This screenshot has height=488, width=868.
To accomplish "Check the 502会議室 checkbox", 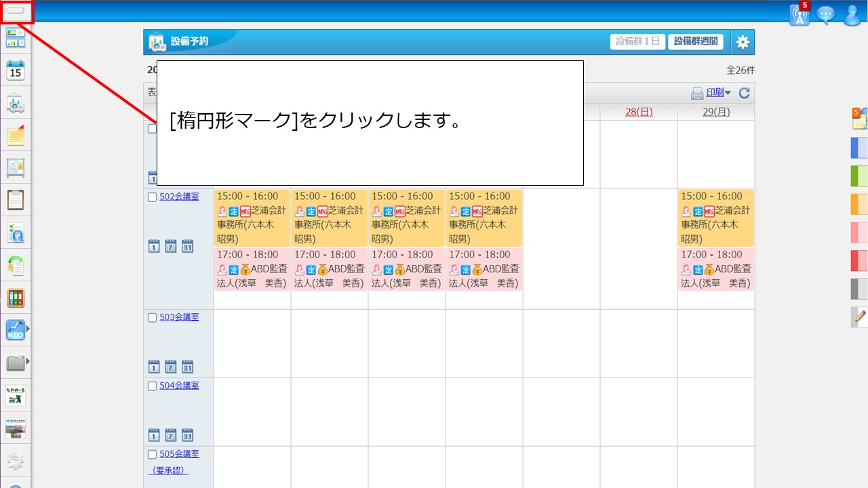I will coord(152,197).
